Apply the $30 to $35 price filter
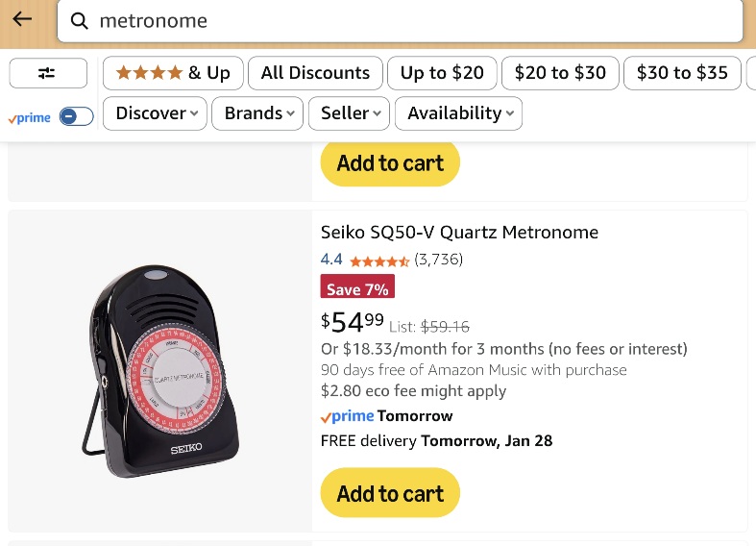The width and height of the screenshot is (756, 546). point(682,73)
